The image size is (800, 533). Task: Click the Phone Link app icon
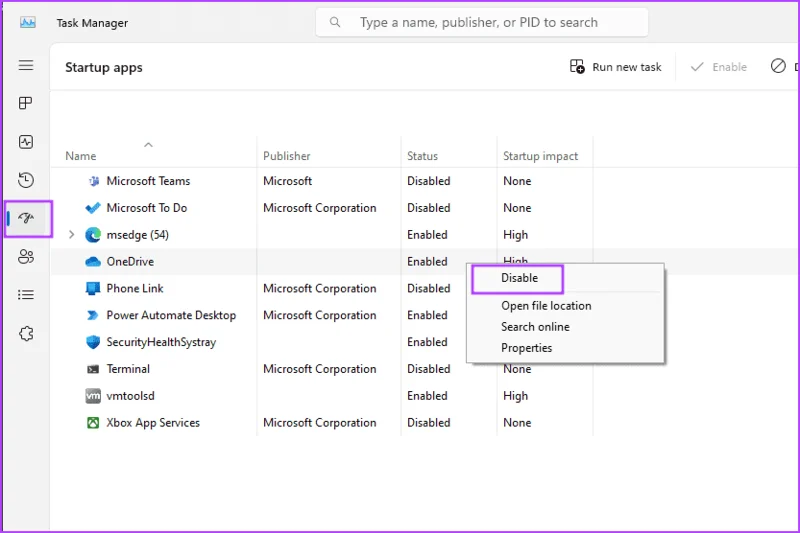(x=93, y=289)
